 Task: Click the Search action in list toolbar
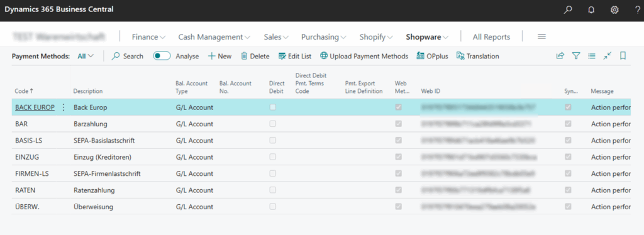point(128,56)
